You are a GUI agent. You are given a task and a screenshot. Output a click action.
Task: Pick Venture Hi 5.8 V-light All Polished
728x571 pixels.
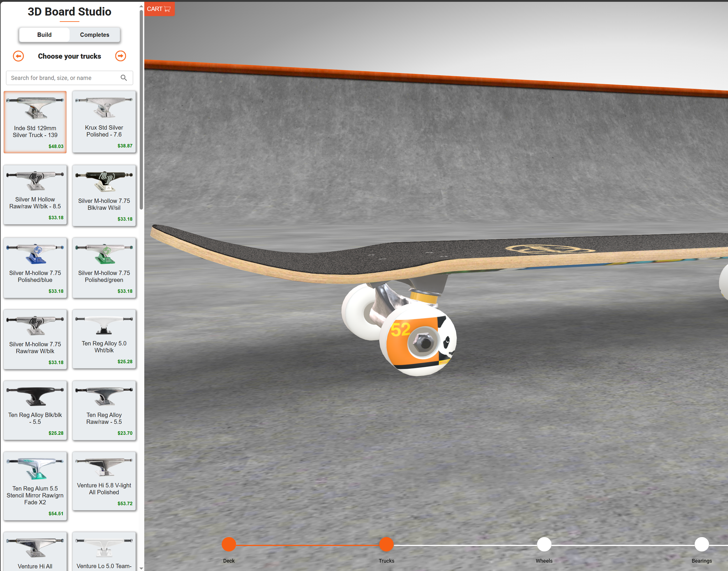point(104,481)
